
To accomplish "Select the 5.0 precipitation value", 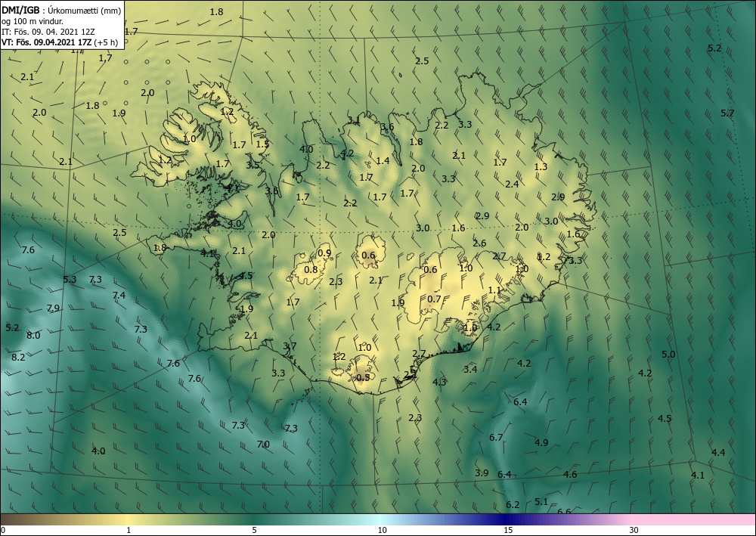I will coord(668,355).
